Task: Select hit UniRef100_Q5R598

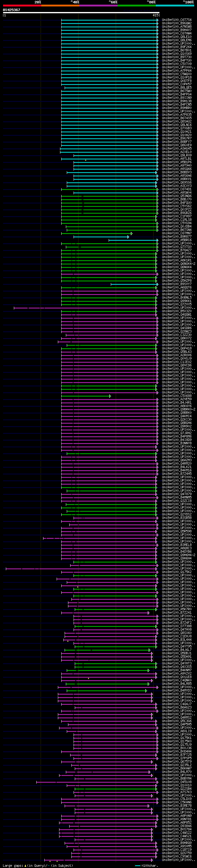Action: [x=177, y=531]
